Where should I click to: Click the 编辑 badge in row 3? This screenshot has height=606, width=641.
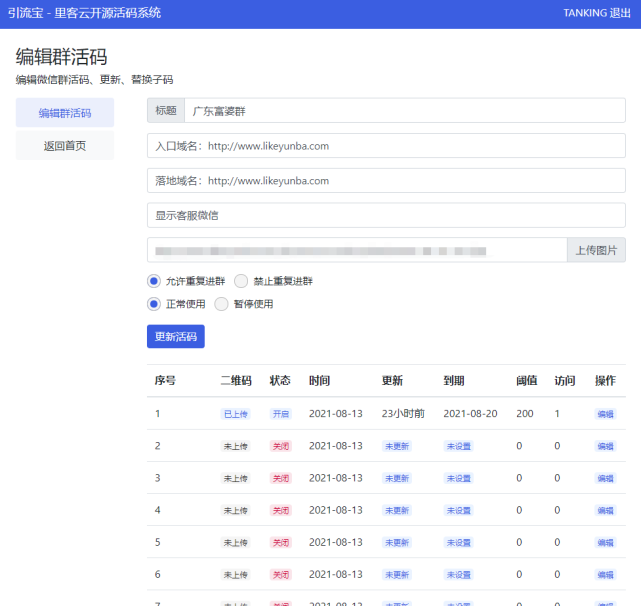(605, 478)
